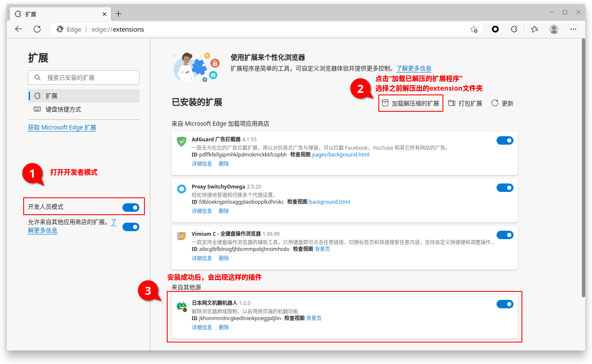This screenshot has height=364, width=592.
Task: Open Favorites list icon
Action: click(x=535, y=29)
